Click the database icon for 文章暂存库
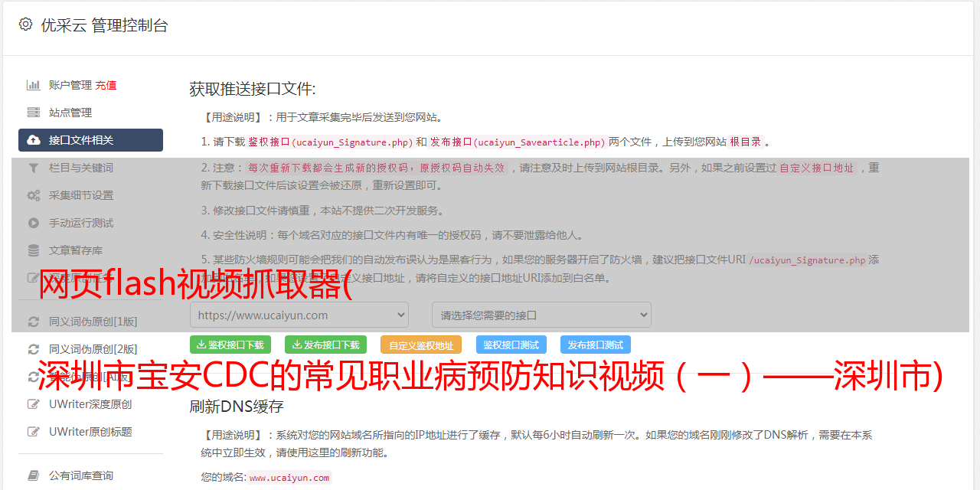 tap(34, 250)
